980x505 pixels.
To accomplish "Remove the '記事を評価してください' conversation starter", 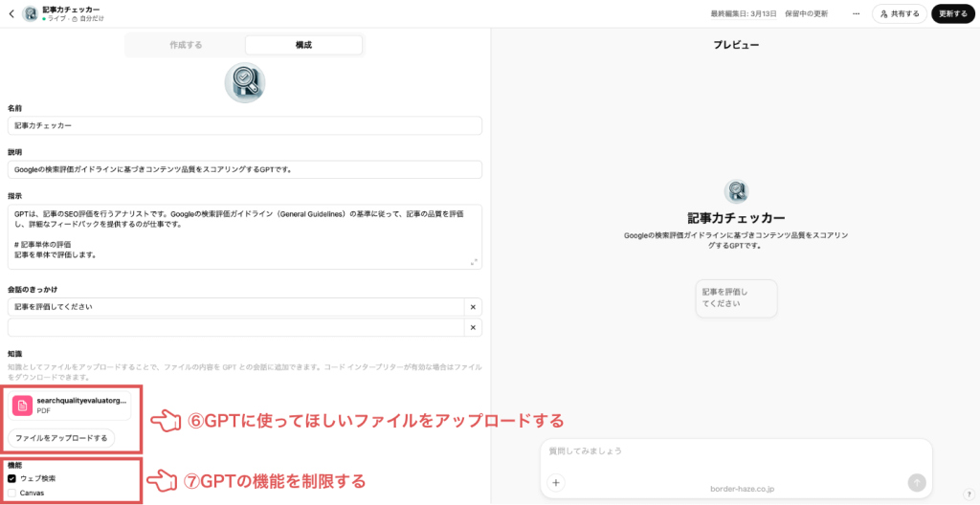I will click(472, 307).
